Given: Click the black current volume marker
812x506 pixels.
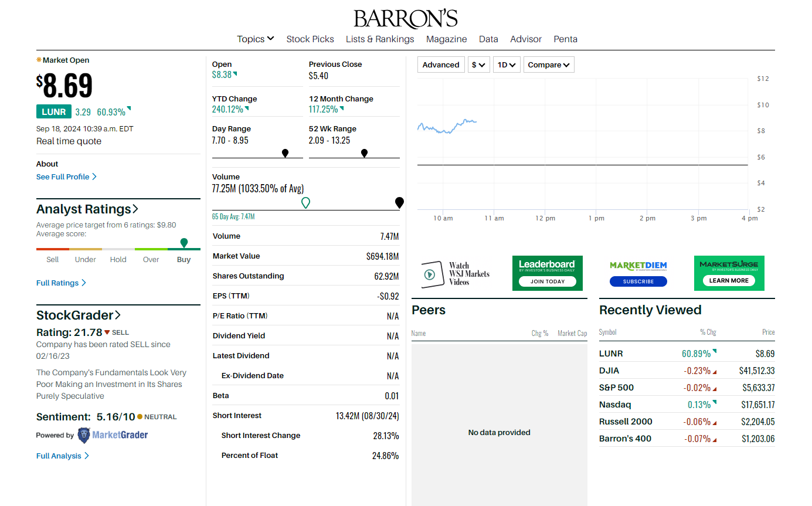Looking at the screenshot, I should point(399,203).
